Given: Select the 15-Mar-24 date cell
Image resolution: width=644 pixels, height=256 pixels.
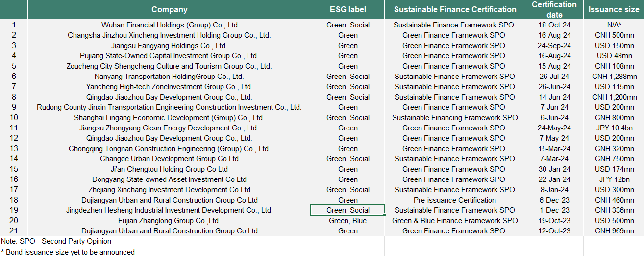Looking at the screenshot, I should click(554, 149).
